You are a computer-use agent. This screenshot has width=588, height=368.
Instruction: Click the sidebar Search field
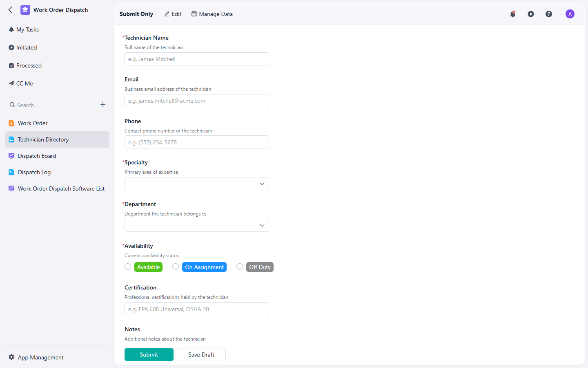pyautogui.click(x=53, y=105)
